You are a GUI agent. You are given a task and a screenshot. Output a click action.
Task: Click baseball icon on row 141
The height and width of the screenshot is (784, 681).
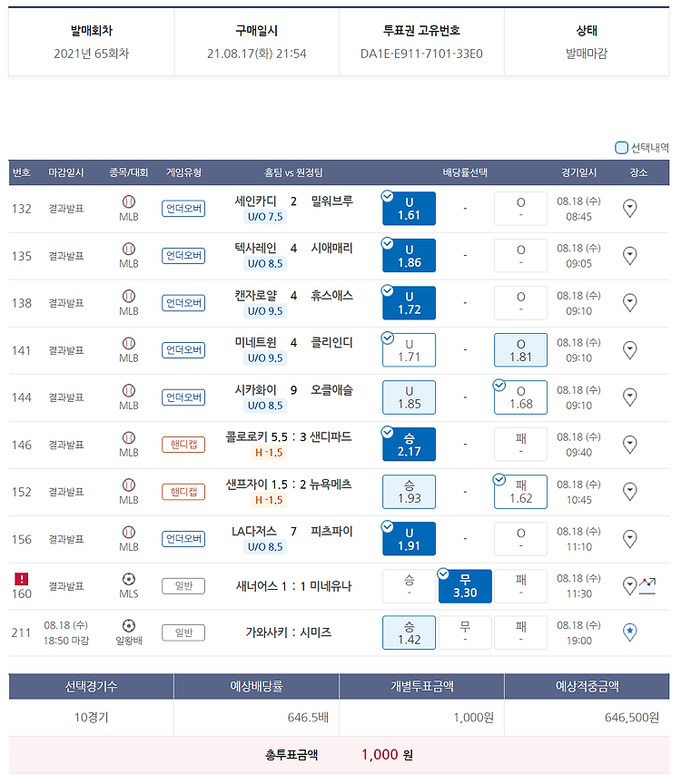tap(129, 343)
